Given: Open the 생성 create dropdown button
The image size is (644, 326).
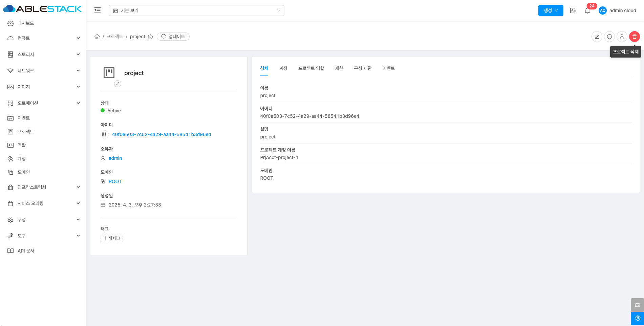Looking at the screenshot, I should pyautogui.click(x=551, y=10).
